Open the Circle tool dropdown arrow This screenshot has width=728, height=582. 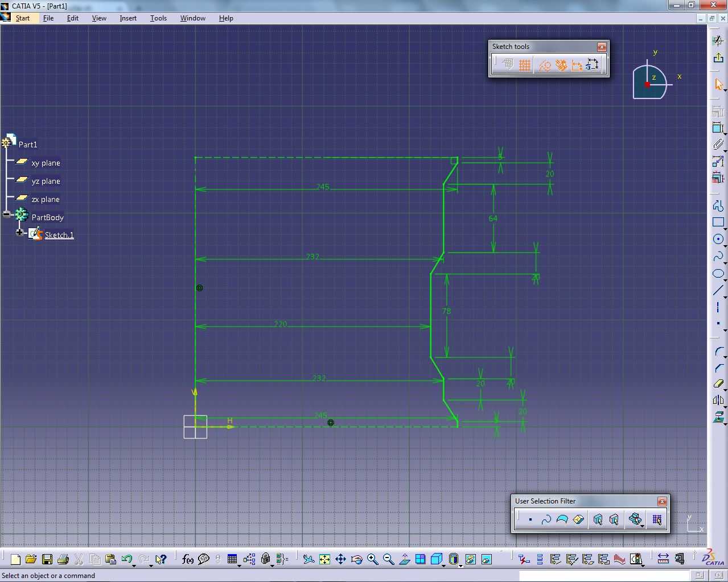pyautogui.click(x=725, y=246)
